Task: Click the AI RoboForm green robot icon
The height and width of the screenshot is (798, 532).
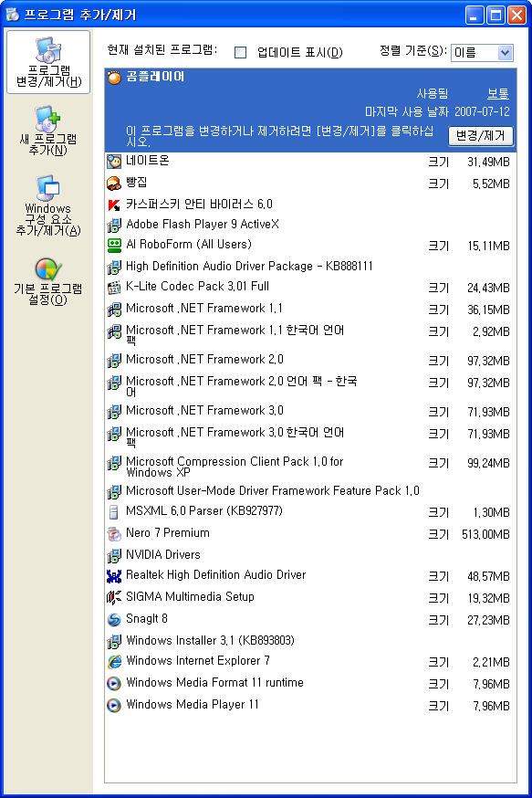Action: click(x=114, y=246)
